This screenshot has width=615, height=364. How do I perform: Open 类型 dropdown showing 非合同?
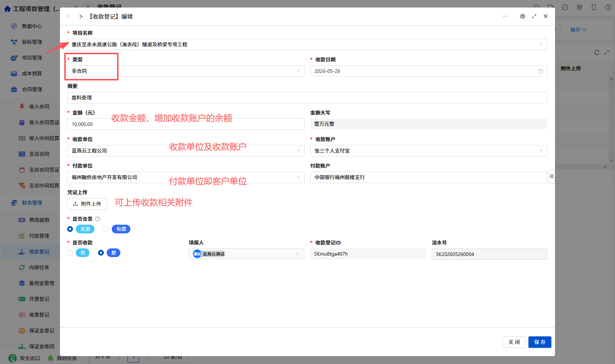(186, 71)
